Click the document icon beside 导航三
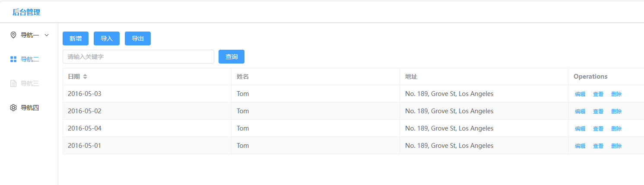 tap(13, 83)
